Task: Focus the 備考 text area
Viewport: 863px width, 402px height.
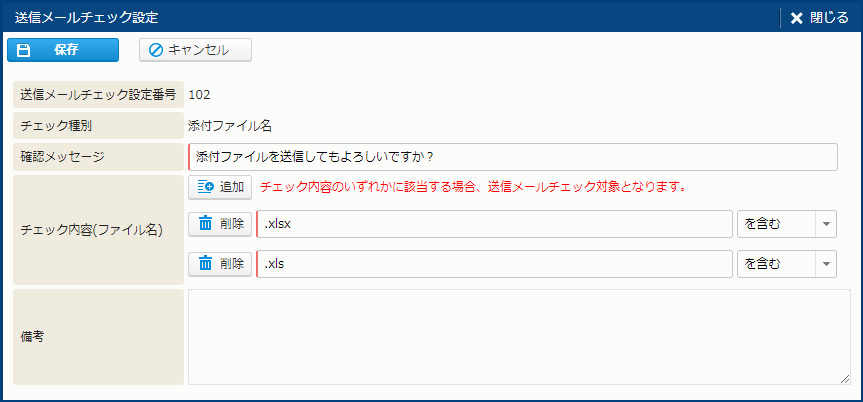Action: point(512,336)
